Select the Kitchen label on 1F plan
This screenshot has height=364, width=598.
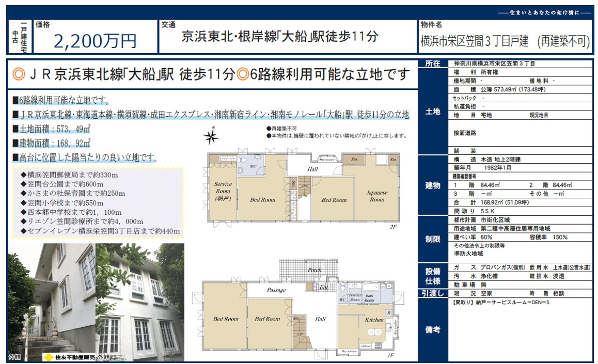pyautogui.click(x=374, y=320)
